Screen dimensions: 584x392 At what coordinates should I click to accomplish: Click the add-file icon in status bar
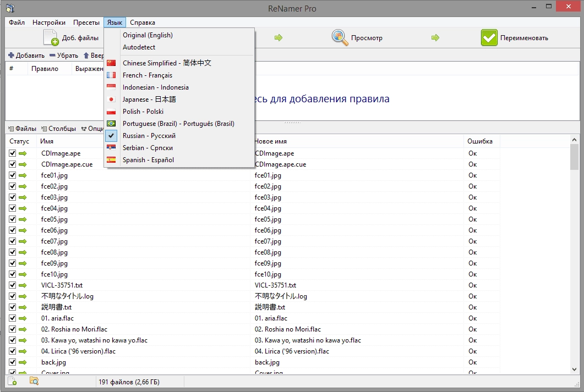[12, 381]
